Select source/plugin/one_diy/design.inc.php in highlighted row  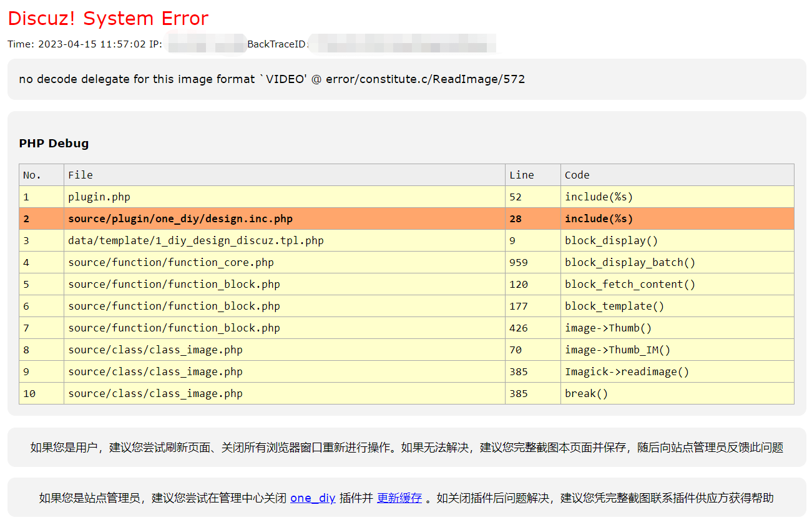click(x=284, y=218)
